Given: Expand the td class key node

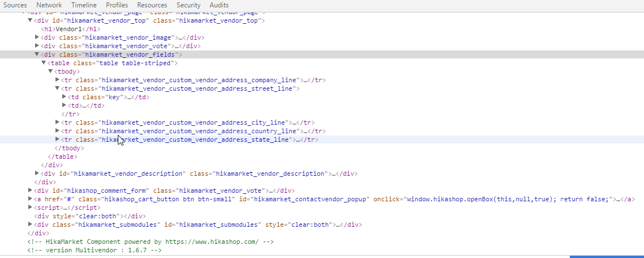Looking at the screenshot, I should (64, 97).
